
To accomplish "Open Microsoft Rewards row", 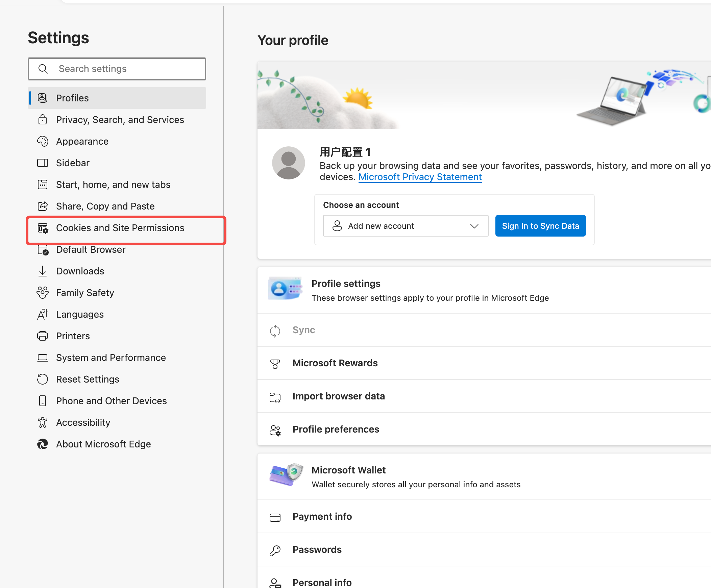I will 335,363.
